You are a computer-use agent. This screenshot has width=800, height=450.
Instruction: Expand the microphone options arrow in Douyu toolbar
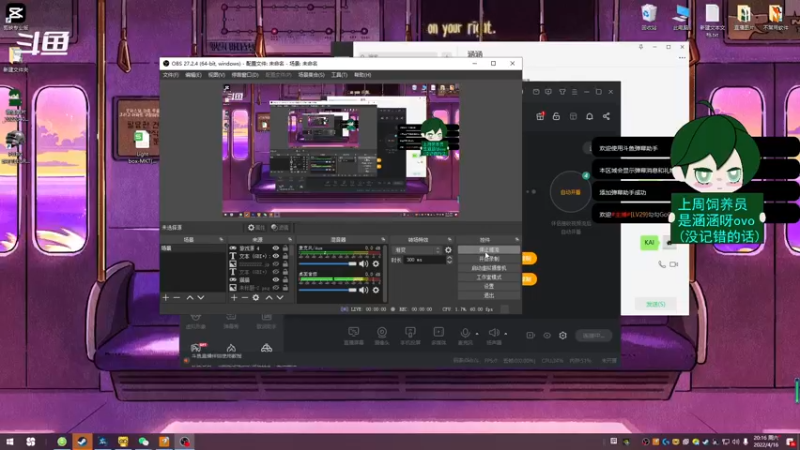477,334
